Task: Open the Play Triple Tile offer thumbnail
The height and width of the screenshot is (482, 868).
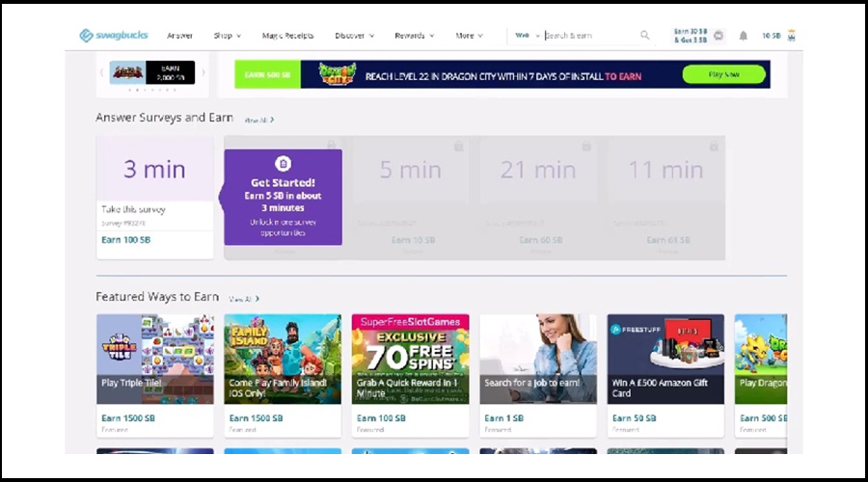Action: coord(154,359)
